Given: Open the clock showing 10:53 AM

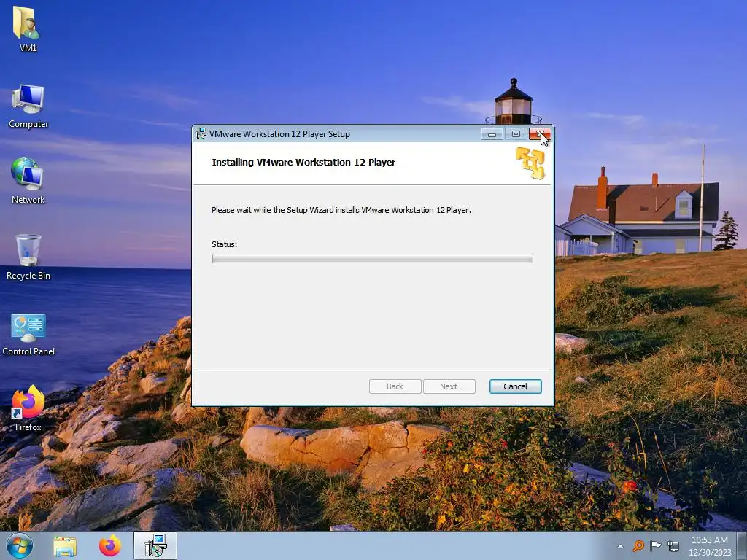Looking at the screenshot, I should coord(709,546).
